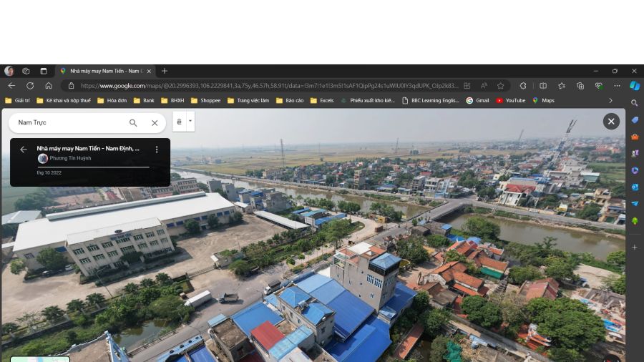Open the Shoppee bookmarks folder
Viewport: 644px width, 362px height.
[206, 101]
